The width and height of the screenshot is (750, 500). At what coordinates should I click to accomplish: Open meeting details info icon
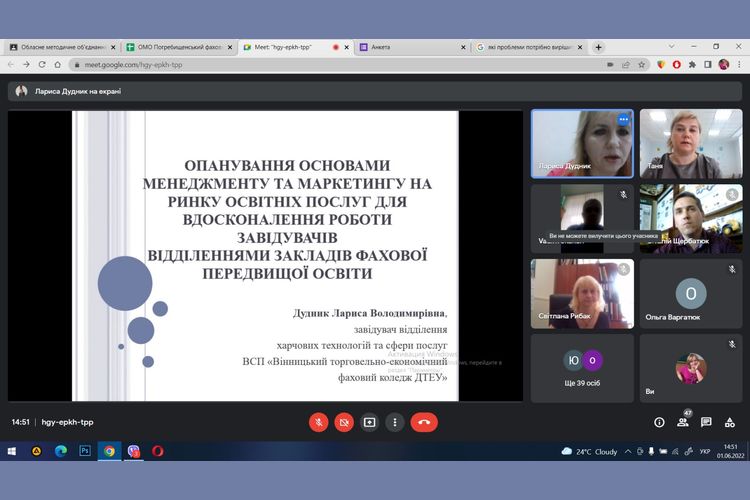point(659,422)
